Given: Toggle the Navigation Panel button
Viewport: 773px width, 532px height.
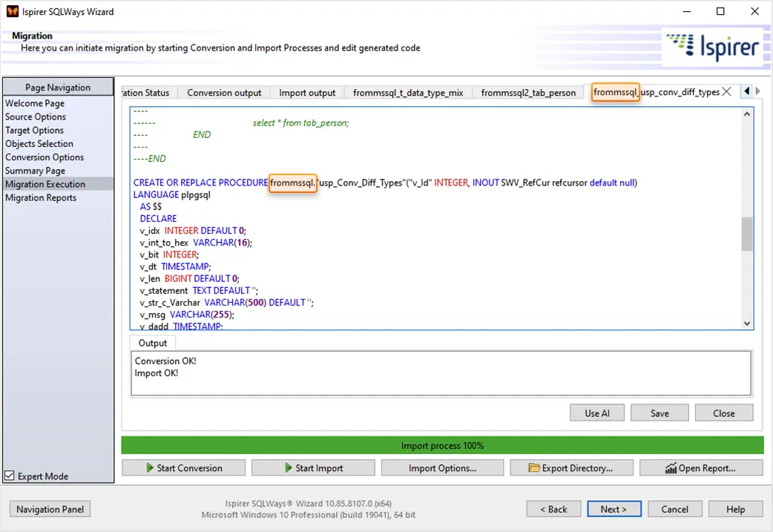Looking at the screenshot, I should point(50,509).
